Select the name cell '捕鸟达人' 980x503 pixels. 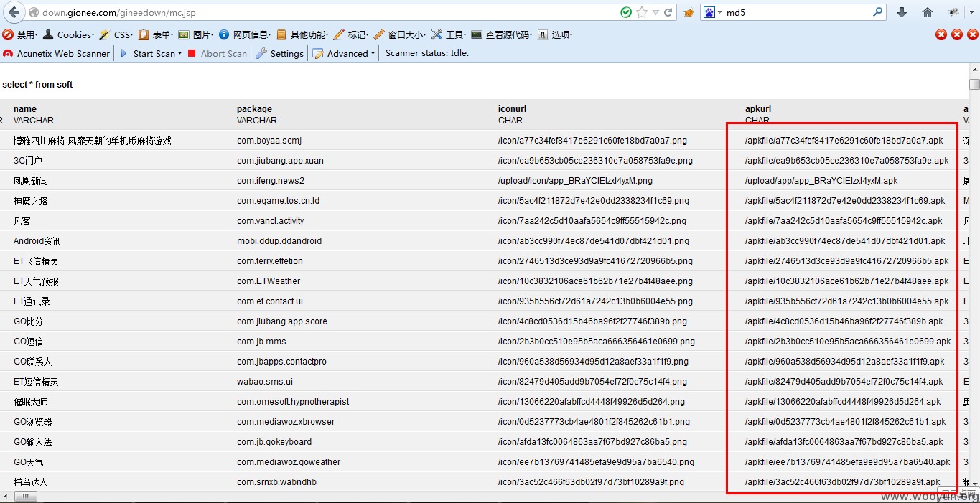click(31, 482)
